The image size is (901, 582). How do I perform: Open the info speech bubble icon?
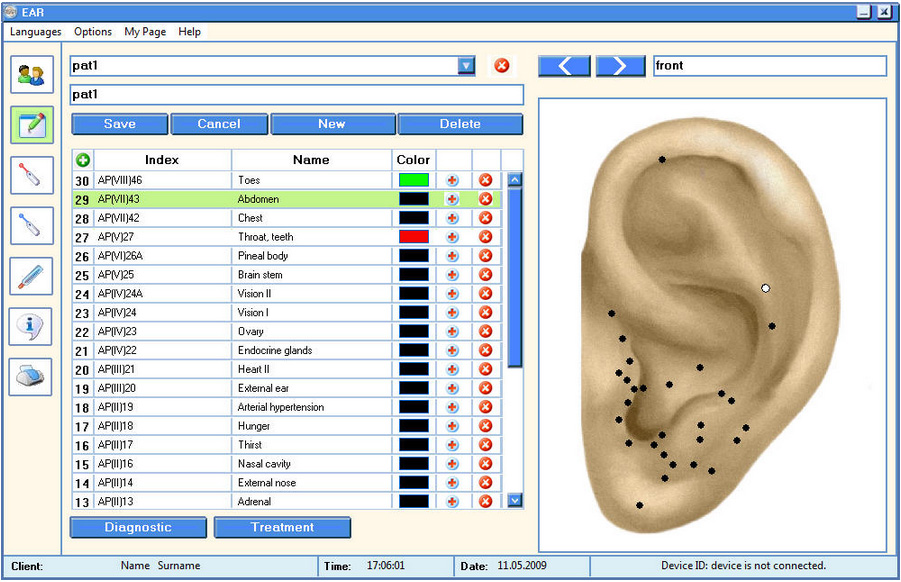click(x=31, y=326)
